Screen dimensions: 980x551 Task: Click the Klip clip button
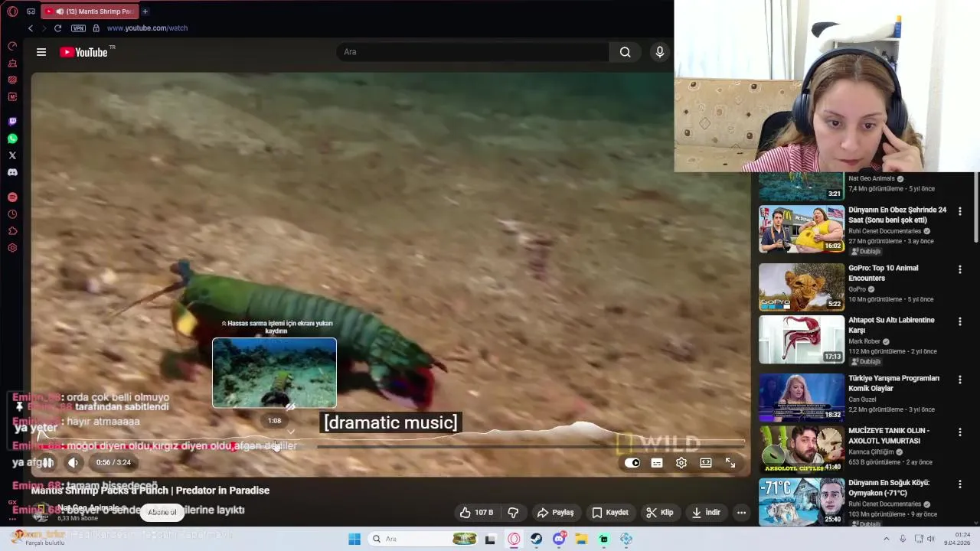coord(660,513)
